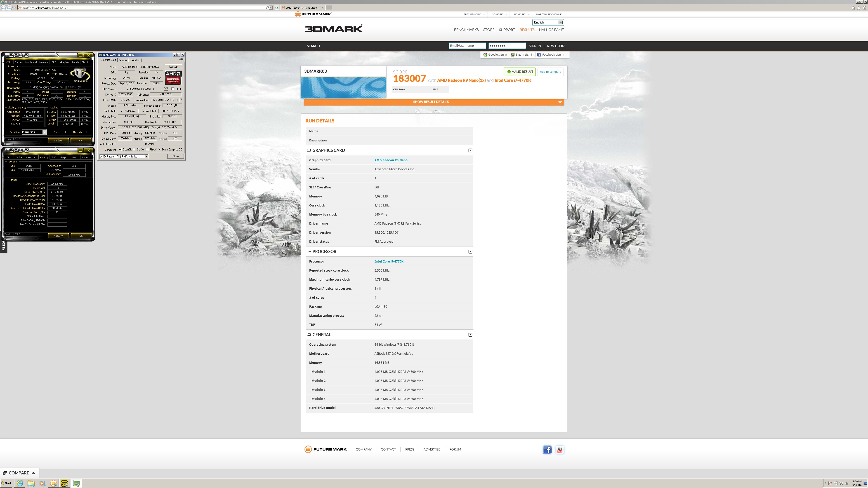Collapse the Graphics Card section
The image size is (868, 488).
(x=470, y=150)
